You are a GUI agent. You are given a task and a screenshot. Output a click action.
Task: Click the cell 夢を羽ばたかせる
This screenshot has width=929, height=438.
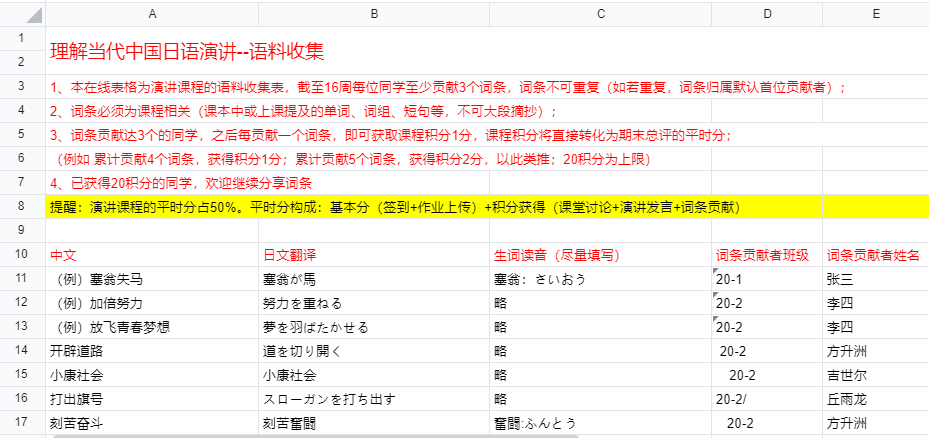pos(374,327)
